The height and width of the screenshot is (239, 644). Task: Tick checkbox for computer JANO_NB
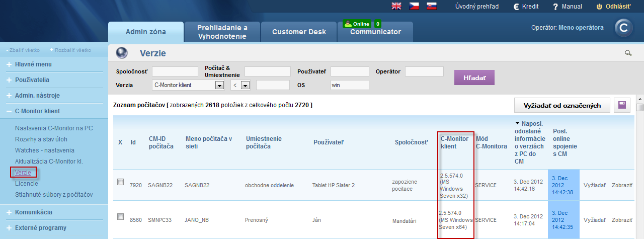tap(121, 217)
